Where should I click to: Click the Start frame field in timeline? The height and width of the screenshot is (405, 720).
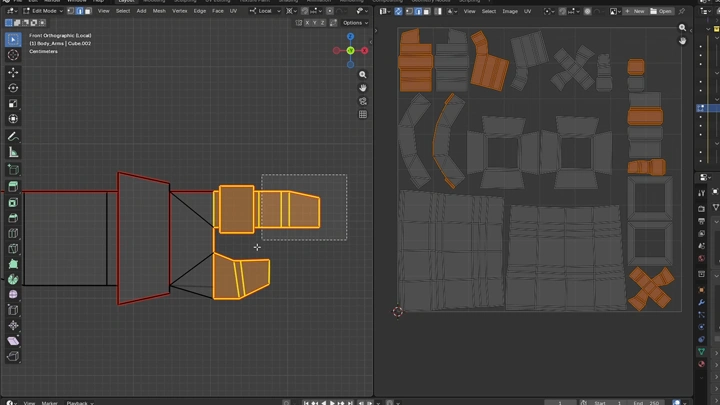tap(607, 403)
